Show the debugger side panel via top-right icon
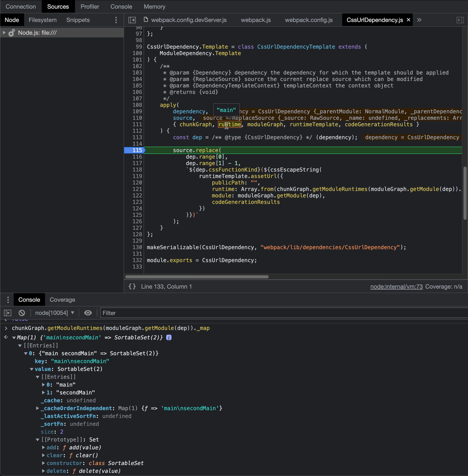 coord(460,20)
